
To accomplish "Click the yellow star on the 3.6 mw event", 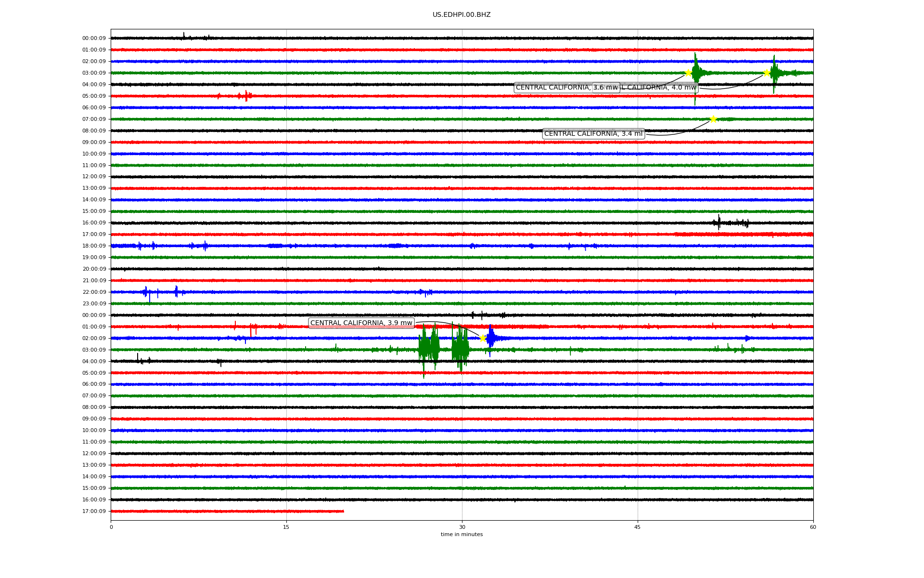I will (x=688, y=73).
